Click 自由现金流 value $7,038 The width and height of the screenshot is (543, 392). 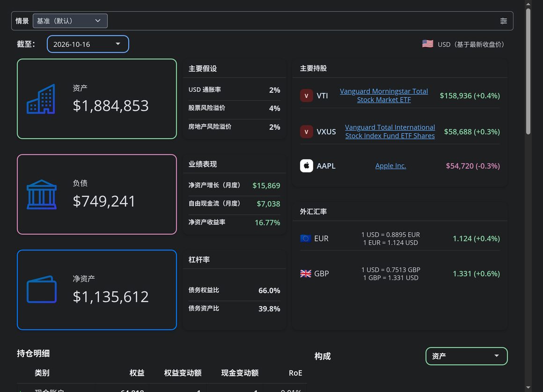(x=268, y=204)
